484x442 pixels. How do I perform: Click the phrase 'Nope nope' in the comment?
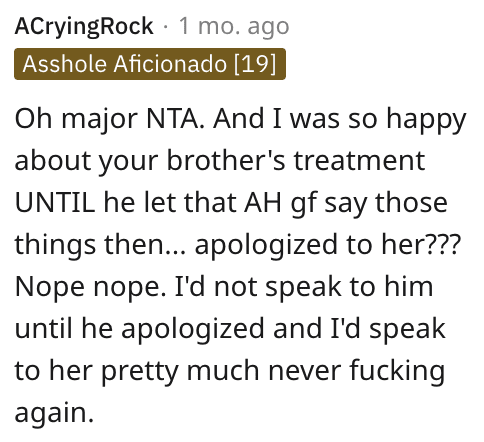tap(89, 287)
